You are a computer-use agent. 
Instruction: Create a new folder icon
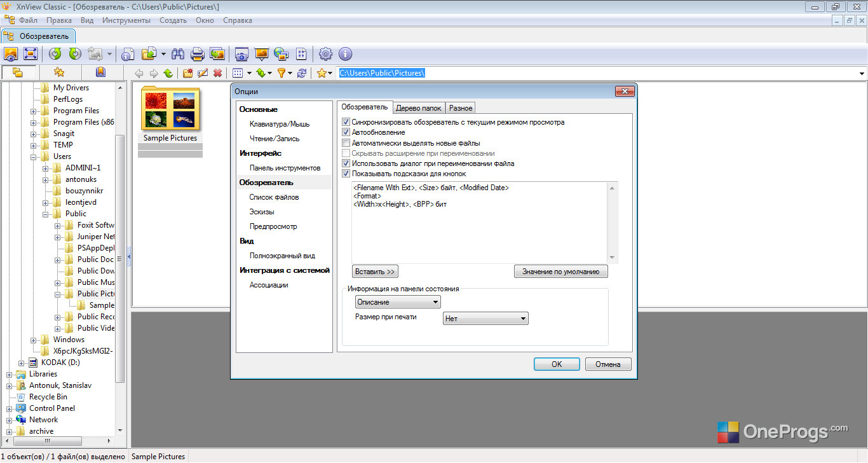[x=189, y=73]
